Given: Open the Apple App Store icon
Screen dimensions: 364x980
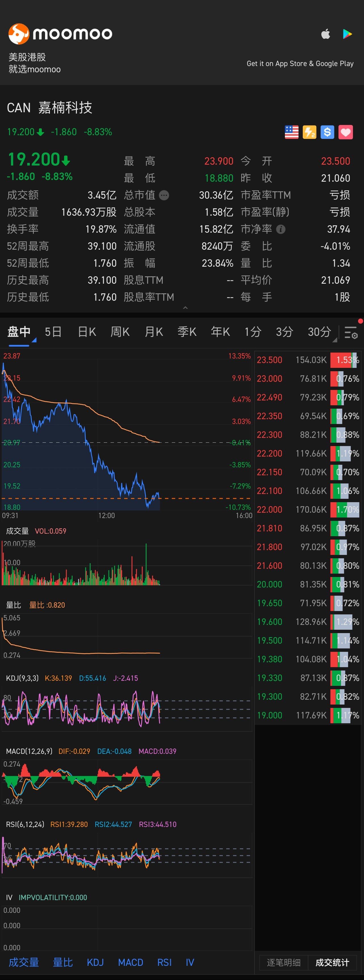Looking at the screenshot, I should point(325,34).
